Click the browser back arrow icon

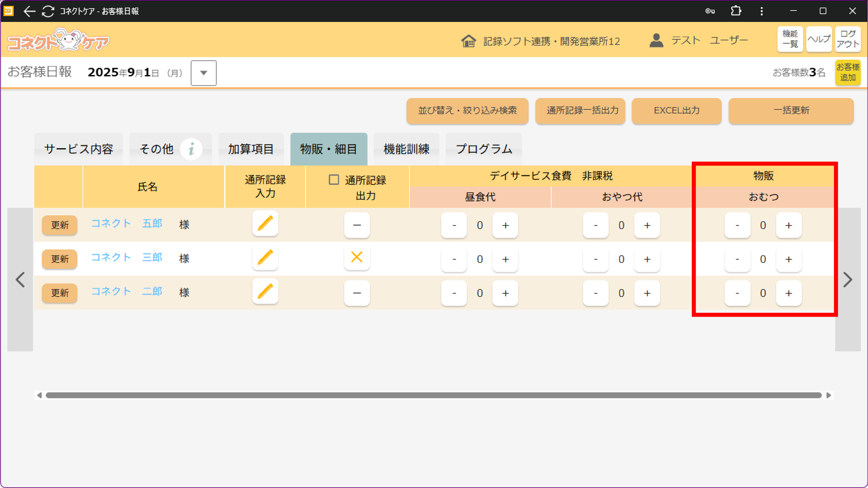tap(29, 11)
